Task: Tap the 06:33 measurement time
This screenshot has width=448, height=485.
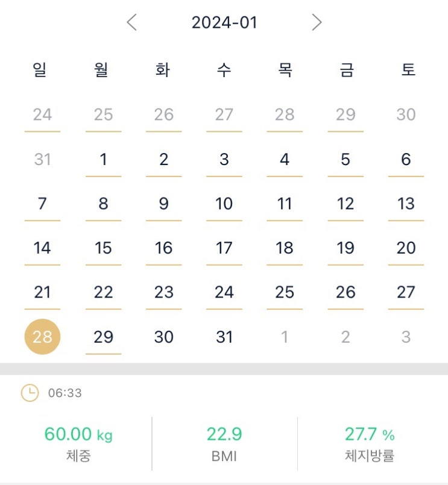Action: [x=65, y=393]
